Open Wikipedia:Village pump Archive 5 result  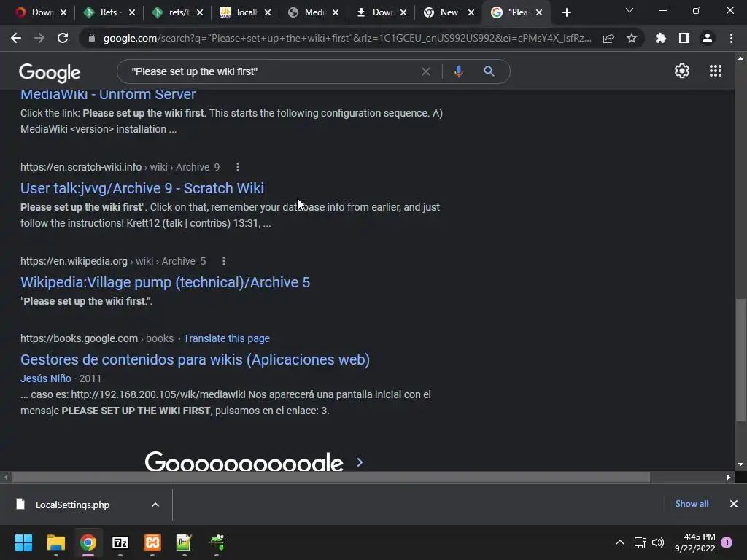(165, 282)
